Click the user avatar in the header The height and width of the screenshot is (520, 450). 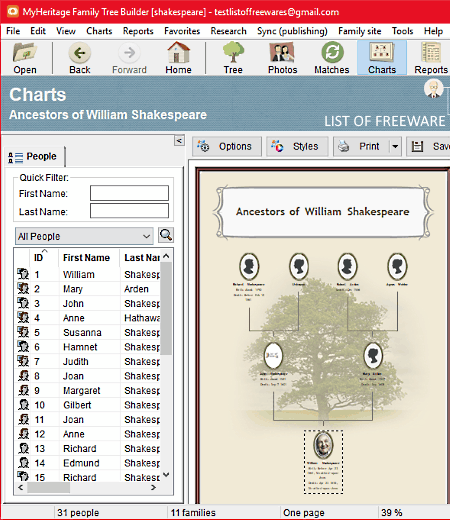pyautogui.click(x=433, y=89)
